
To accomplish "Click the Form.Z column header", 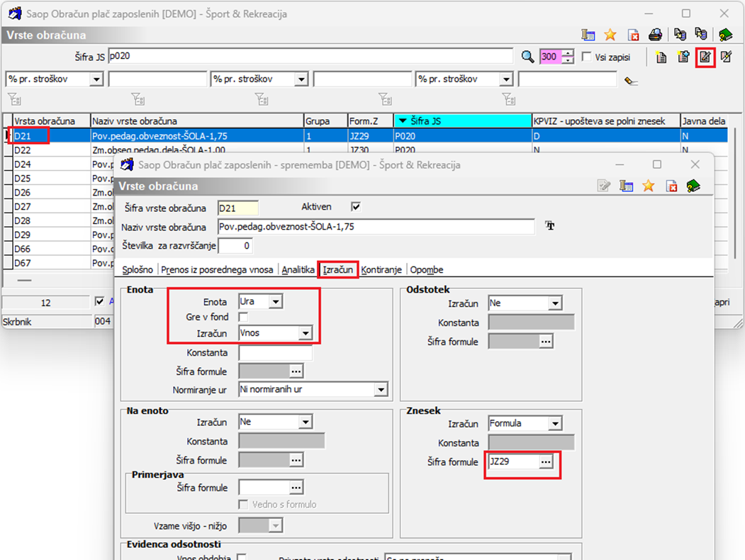I will [370, 121].
